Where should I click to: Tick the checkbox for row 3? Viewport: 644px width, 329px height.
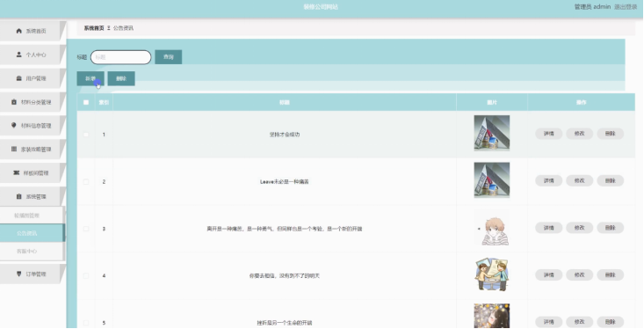(86, 229)
